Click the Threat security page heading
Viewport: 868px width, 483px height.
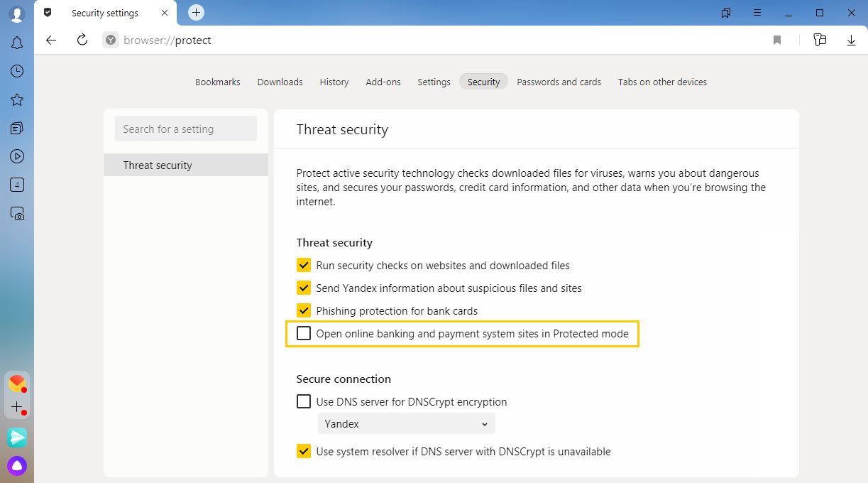(x=342, y=130)
